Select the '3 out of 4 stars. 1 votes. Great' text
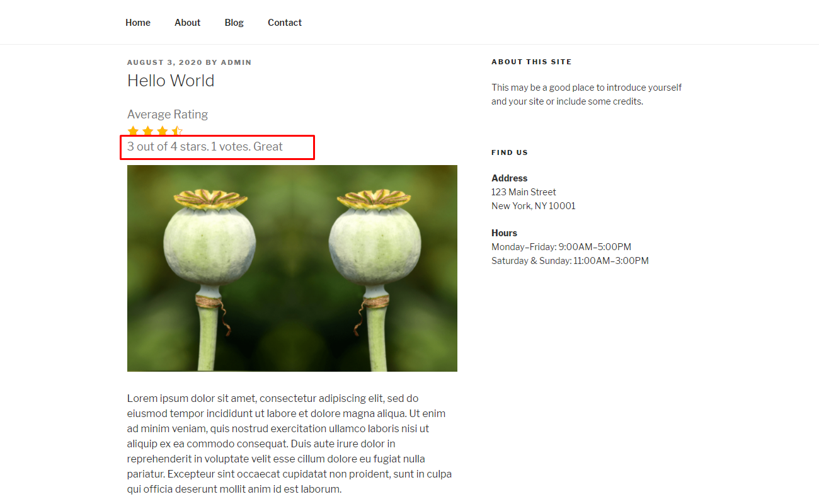The image size is (819, 504). 205,147
